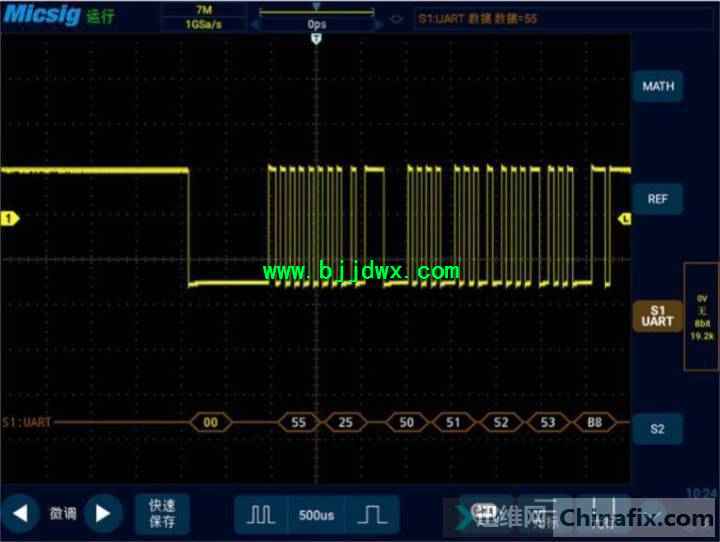Screen dimensions: 720x542
Task: Tap the 0ps horizontal delay readout
Action: tap(317, 24)
